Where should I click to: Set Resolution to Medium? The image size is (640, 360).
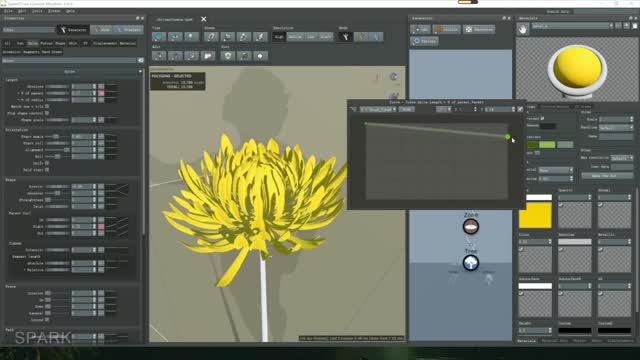(295, 37)
